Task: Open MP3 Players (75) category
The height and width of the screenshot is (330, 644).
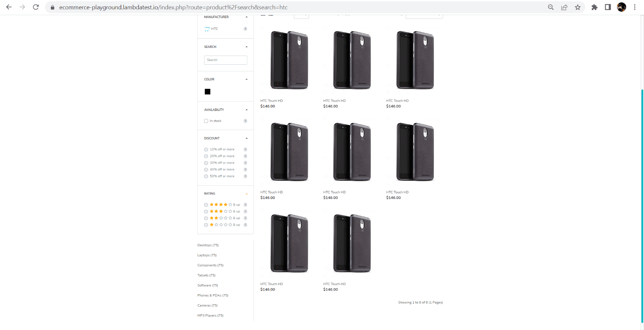Action: (210, 316)
